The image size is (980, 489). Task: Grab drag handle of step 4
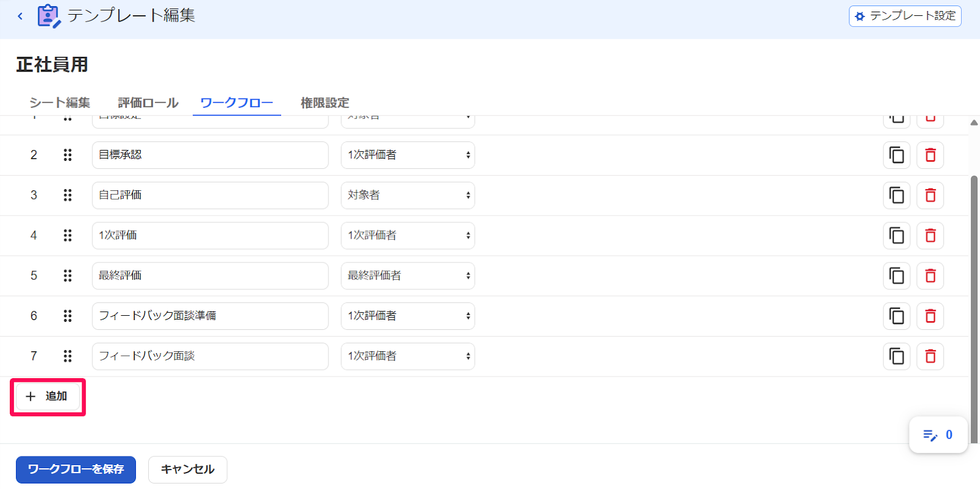(67, 236)
